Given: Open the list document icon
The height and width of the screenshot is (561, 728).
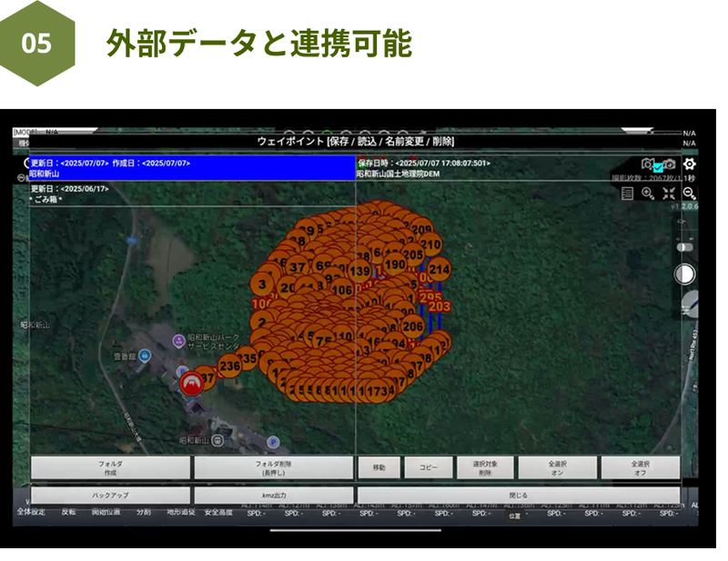Looking at the screenshot, I should tap(627, 193).
